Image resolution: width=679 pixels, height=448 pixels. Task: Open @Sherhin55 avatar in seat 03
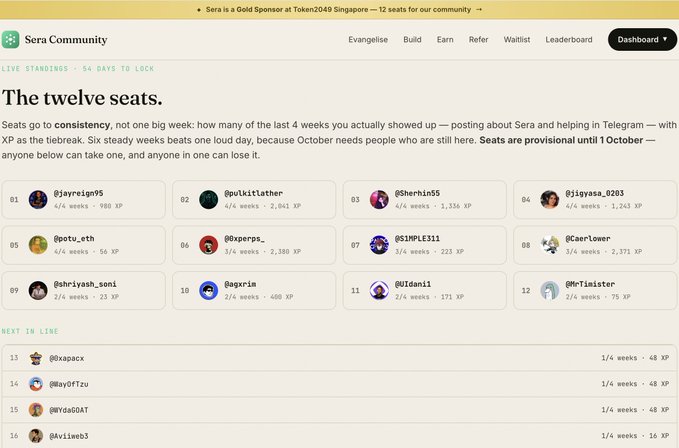point(379,200)
